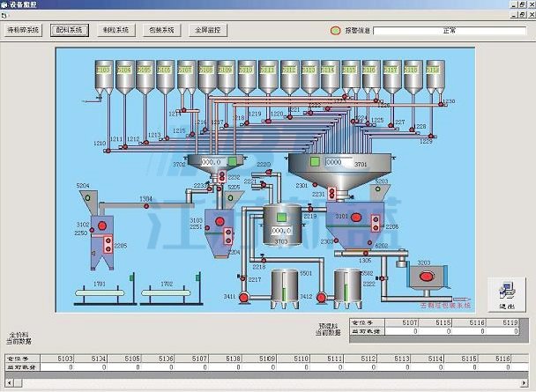Open the 包装系统 screen
This screenshot has height=392, width=536.
[x=160, y=30]
